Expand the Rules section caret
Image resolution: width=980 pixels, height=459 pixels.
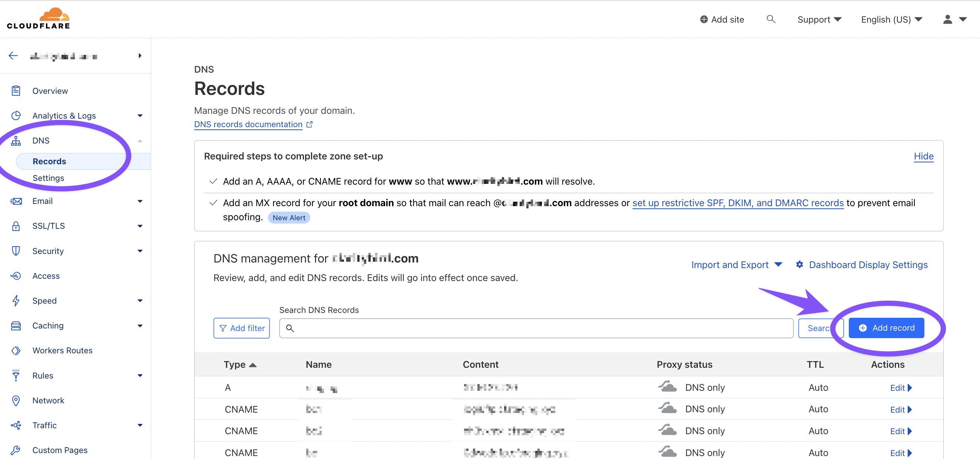click(x=140, y=375)
